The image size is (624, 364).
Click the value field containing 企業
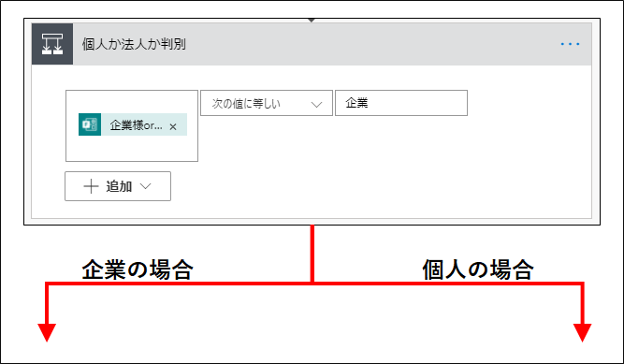(401, 103)
